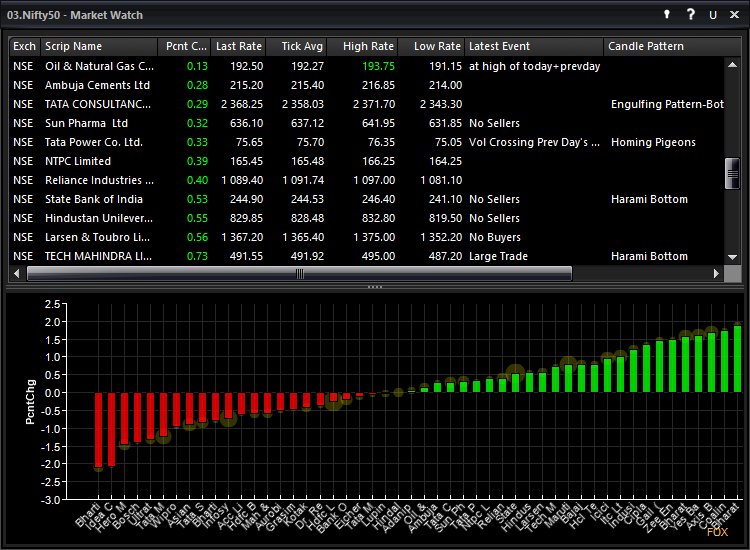The width and height of the screenshot is (750, 550).
Task: Select the Reliance Industries row
Action: click(366, 180)
